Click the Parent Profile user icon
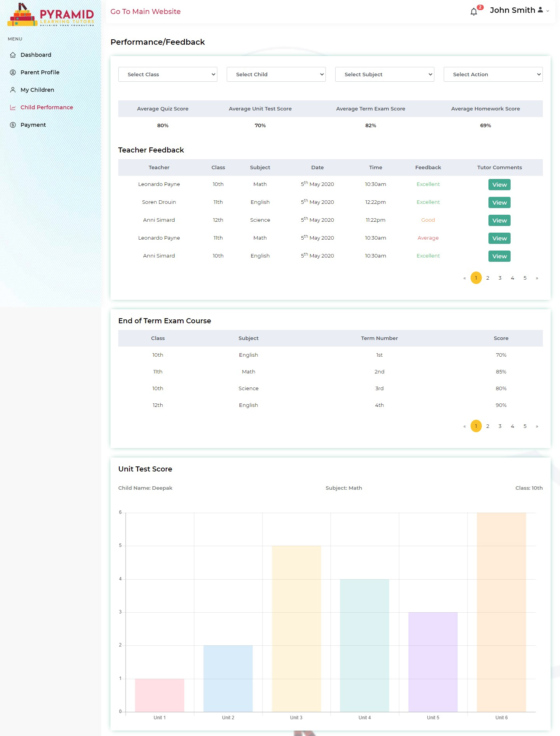Image resolution: width=560 pixels, height=736 pixels. [x=13, y=72]
